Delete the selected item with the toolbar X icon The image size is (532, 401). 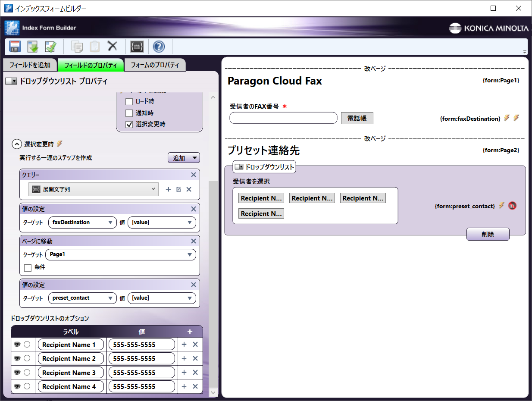(113, 46)
